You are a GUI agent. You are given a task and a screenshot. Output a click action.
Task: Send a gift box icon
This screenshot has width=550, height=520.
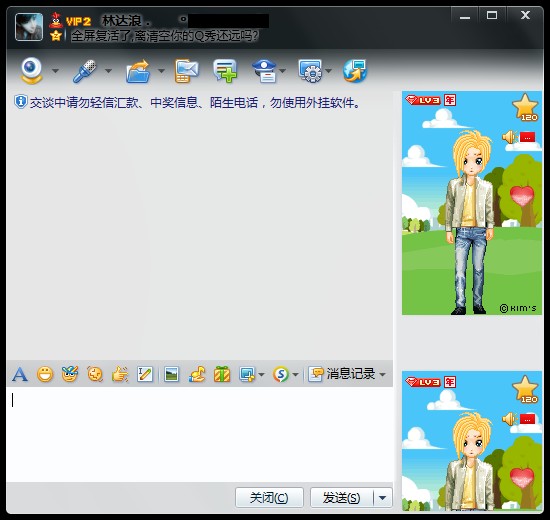(x=222, y=374)
